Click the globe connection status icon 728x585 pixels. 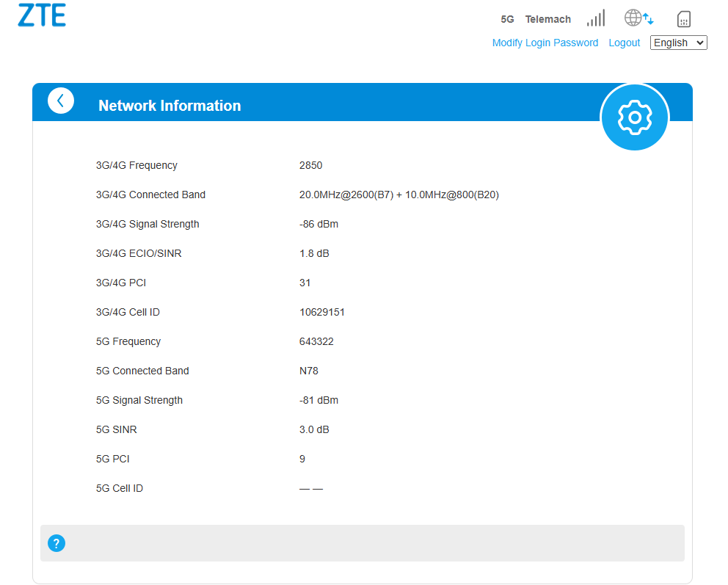click(x=639, y=18)
